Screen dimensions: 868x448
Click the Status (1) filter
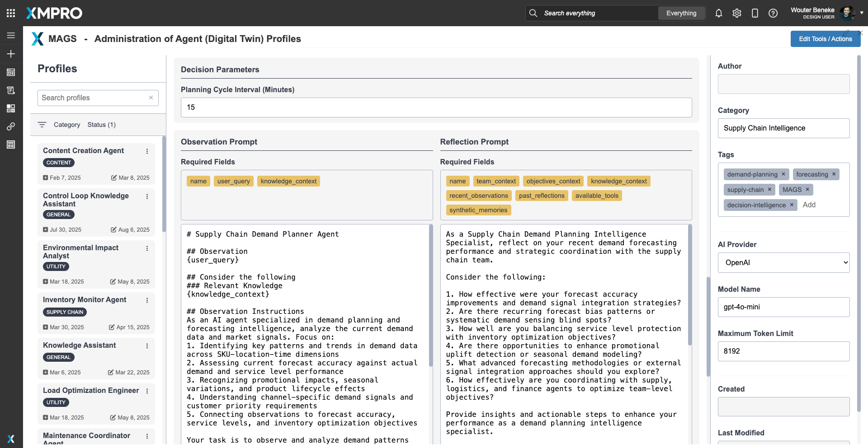(x=101, y=125)
